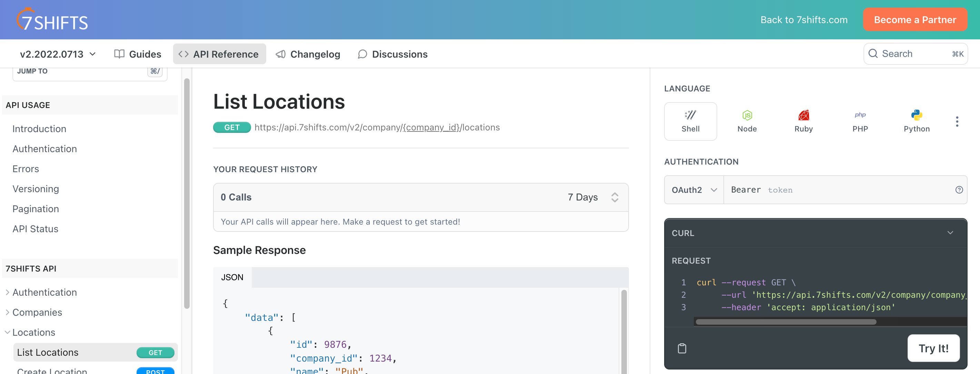The width and height of the screenshot is (980, 374).
Task: Click the bearer token help icon
Action: coord(959,190)
